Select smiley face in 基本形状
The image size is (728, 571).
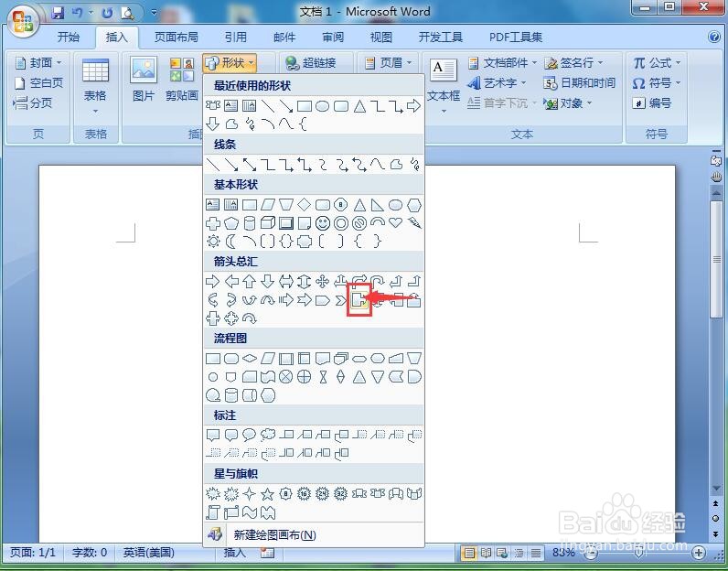click(323, 223)
